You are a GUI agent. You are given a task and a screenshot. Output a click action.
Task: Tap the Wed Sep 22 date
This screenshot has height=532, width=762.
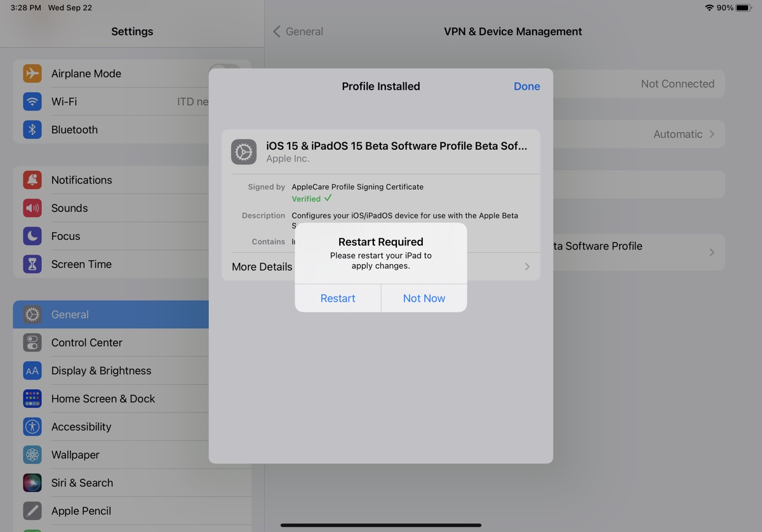[x=70, y=8]
